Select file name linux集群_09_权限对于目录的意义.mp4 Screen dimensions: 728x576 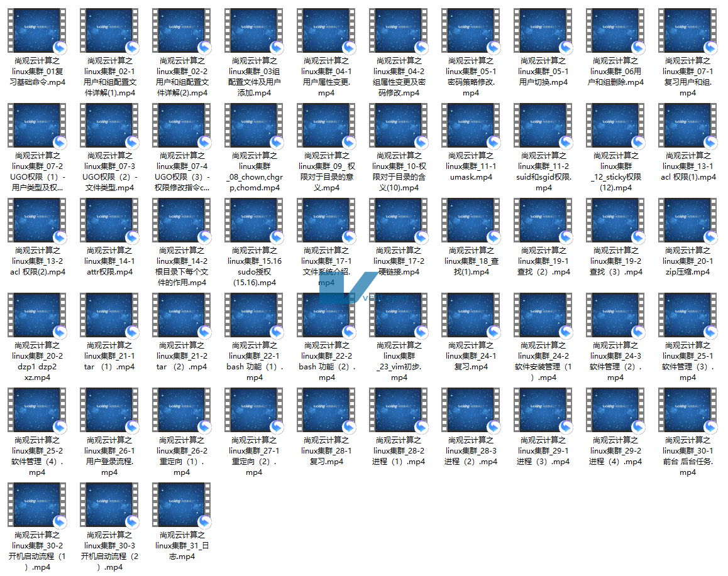(x=326, y=171)
